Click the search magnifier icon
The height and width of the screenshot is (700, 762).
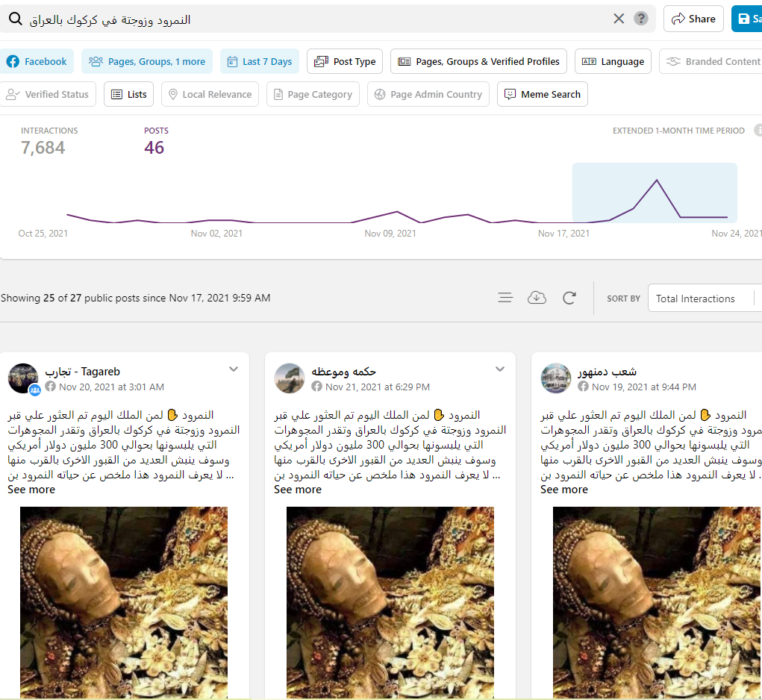tap(15, 19)
